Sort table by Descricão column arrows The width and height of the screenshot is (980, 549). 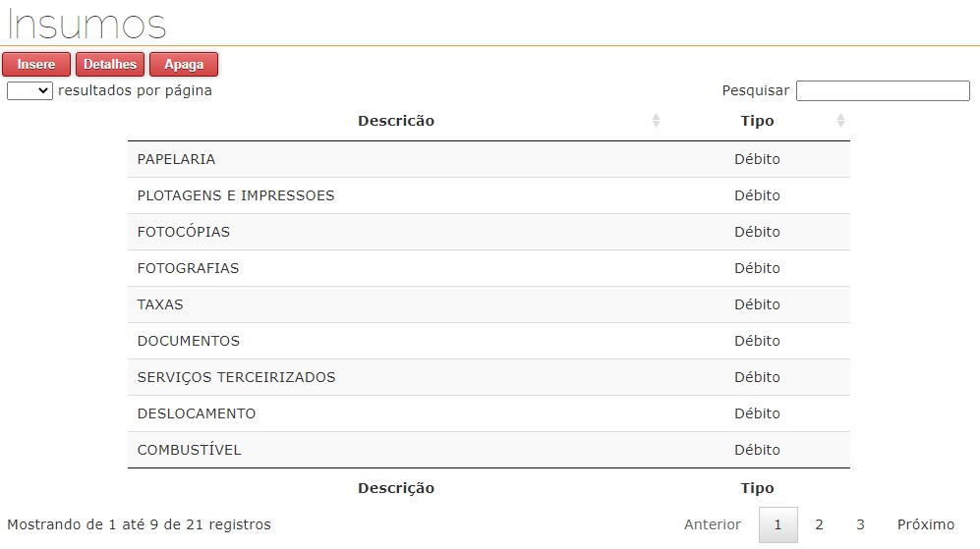tap(656, 121)
